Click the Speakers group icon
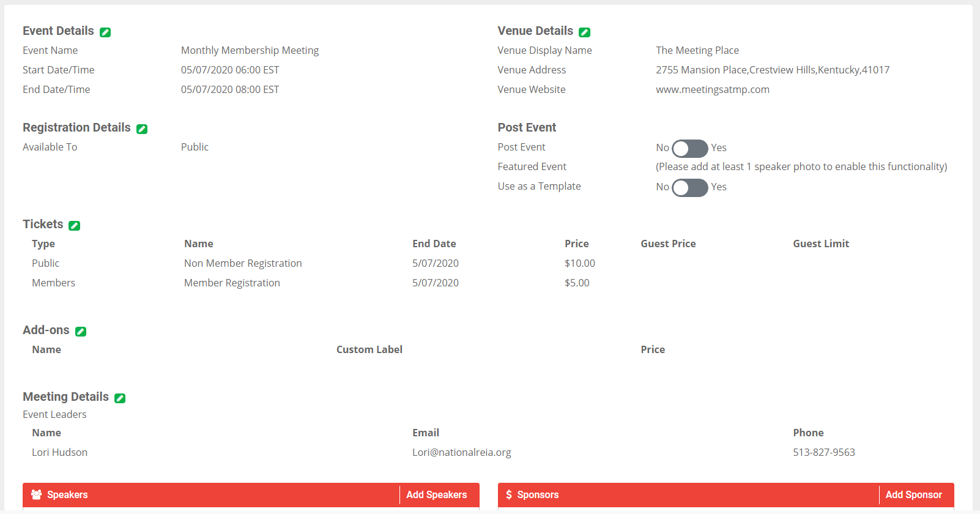This screenshot has height=514, width=980. click(x=37, y=494)
